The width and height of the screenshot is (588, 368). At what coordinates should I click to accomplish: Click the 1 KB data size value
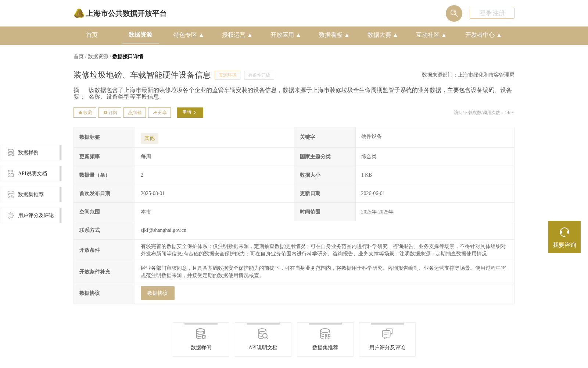pos(367,175)
